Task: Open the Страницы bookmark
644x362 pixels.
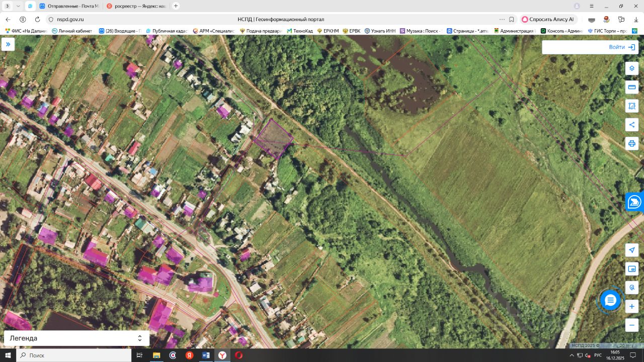Action: (468, 31)
